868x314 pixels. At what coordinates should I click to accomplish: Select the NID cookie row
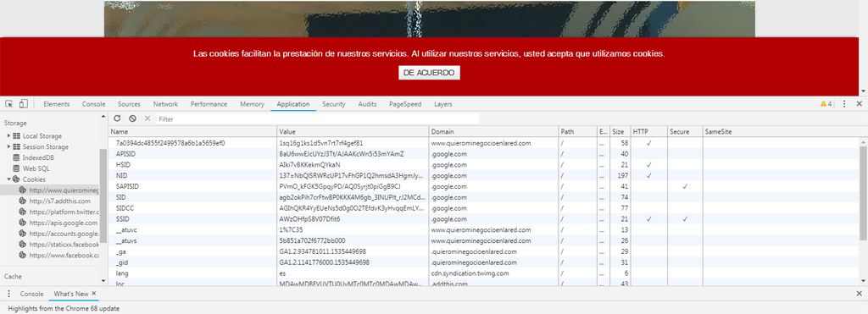[x=483, y=175]
